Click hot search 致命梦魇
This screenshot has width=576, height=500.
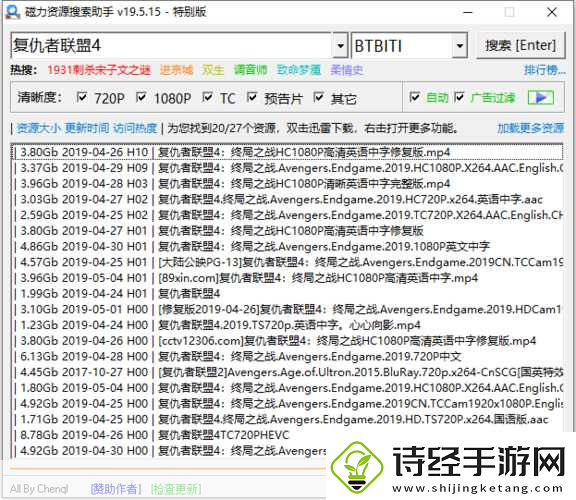pyautogui.click(x=299, y=69)
